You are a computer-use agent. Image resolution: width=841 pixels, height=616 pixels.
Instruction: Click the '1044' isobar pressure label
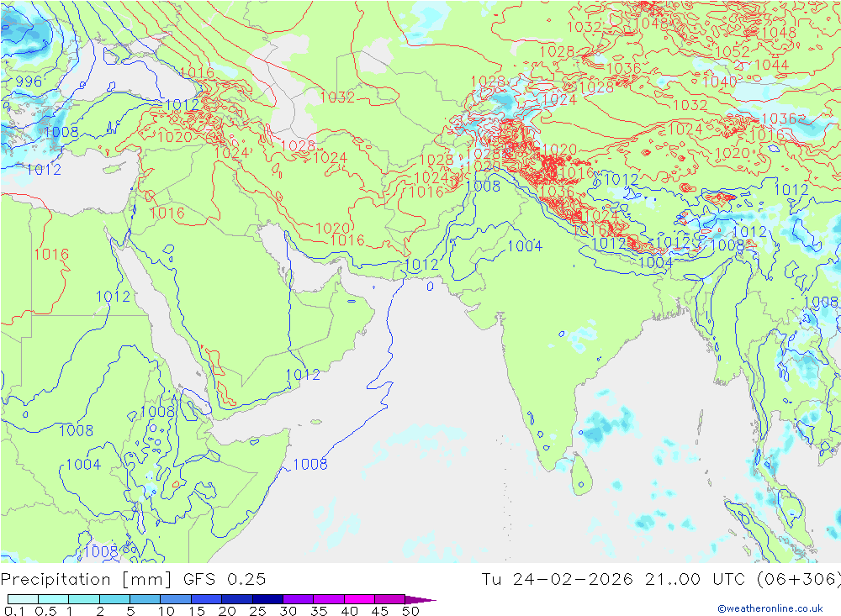[771, 66]
